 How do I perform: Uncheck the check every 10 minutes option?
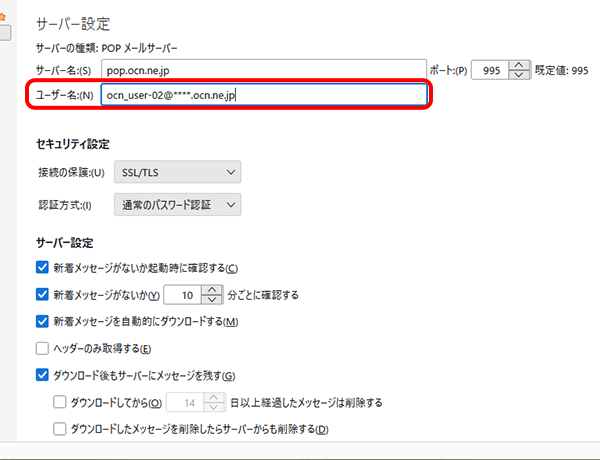[x=42, y=295]
